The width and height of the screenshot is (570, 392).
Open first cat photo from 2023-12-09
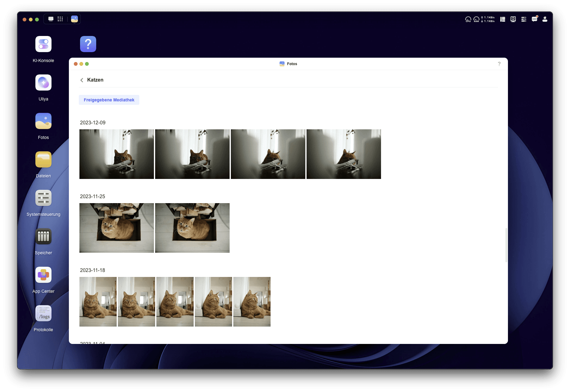pyautogui.click(x=117, y=154)
